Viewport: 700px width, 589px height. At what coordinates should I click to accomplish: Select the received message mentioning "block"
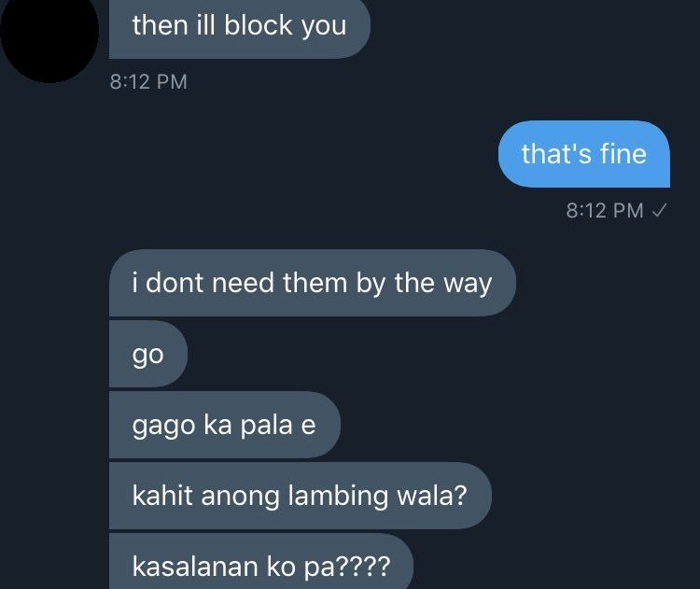click(240, 28)
